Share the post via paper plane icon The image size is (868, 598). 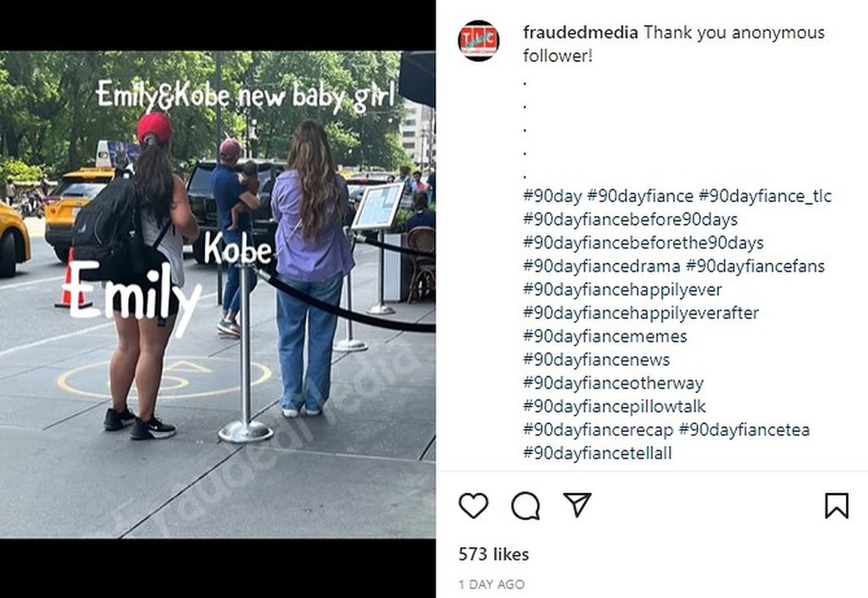576,505
